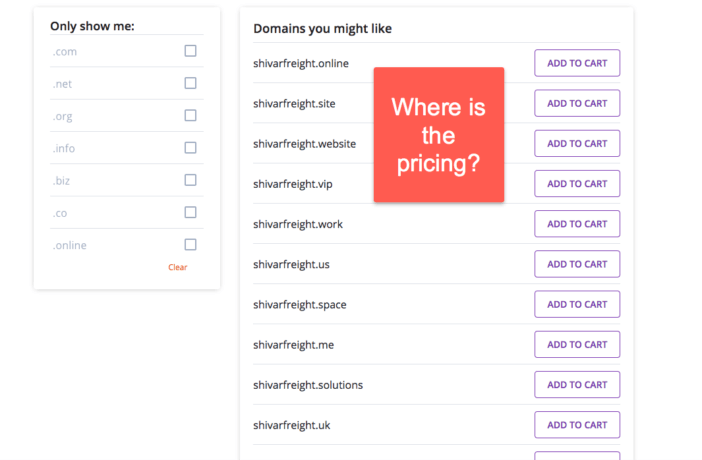Check the .org filter box
Viewport: 702px width, 460px height.
(190, 115)
